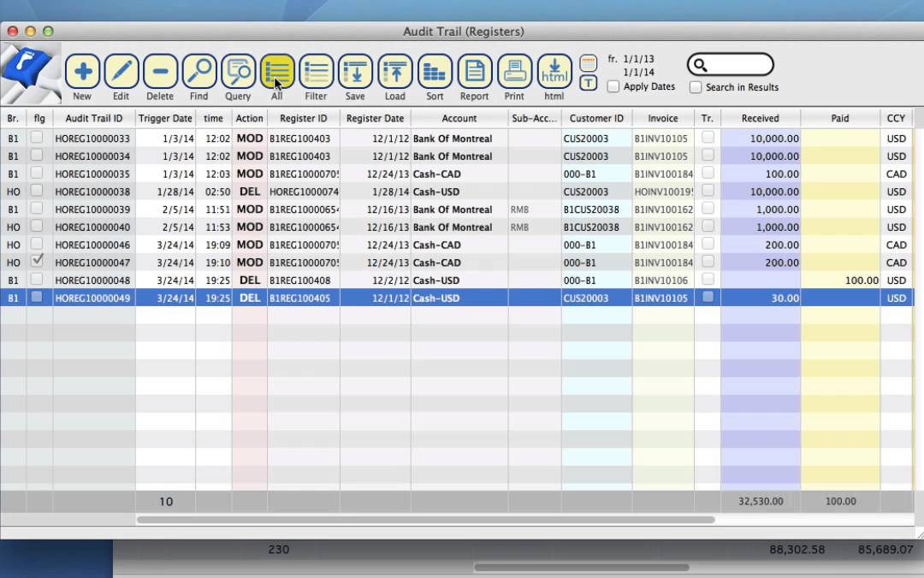Select row HOREG10000033
The height and width of the screenshot is (578, 924).
coord(457,139)
